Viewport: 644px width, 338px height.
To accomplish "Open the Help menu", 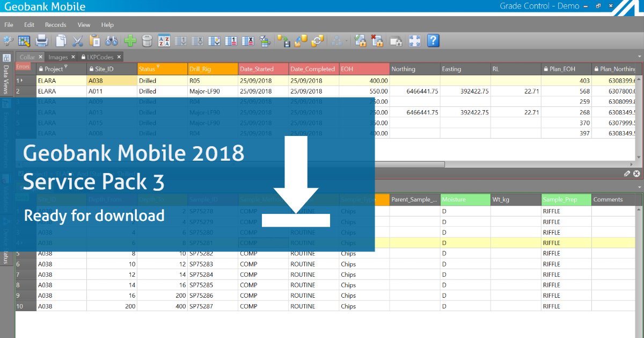I will (x=107, y=25).
